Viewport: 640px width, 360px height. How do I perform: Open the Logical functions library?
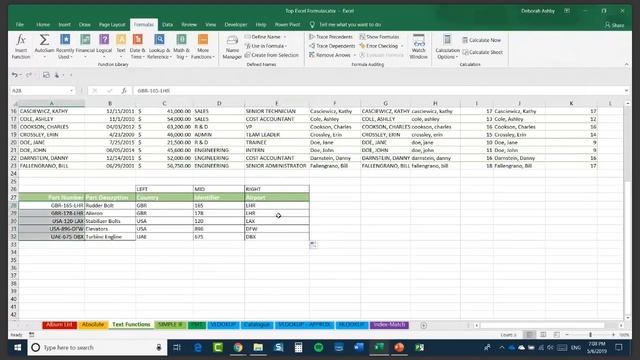pos(104,46)
